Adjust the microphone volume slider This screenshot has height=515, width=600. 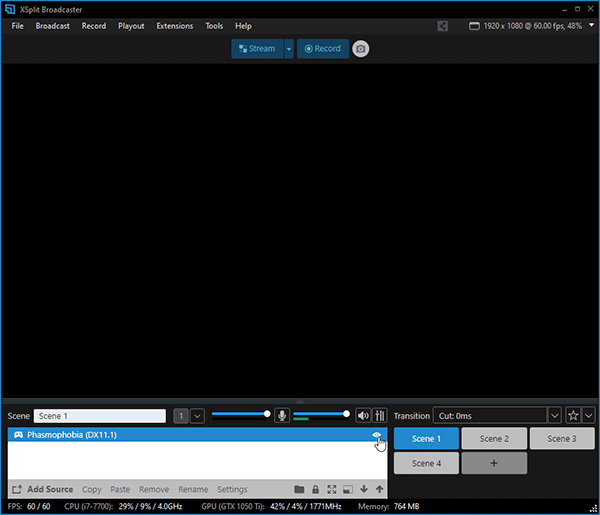pyautogui.click(x=241, y=414)
